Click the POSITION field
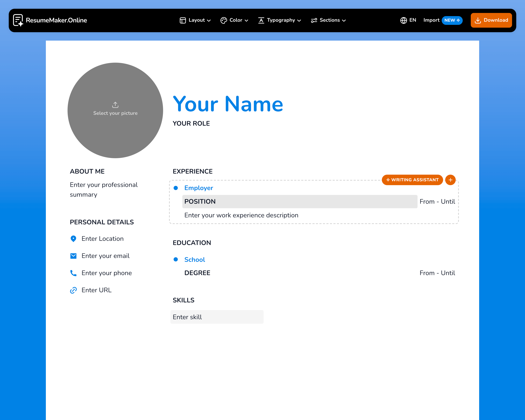 click(300, 202)
